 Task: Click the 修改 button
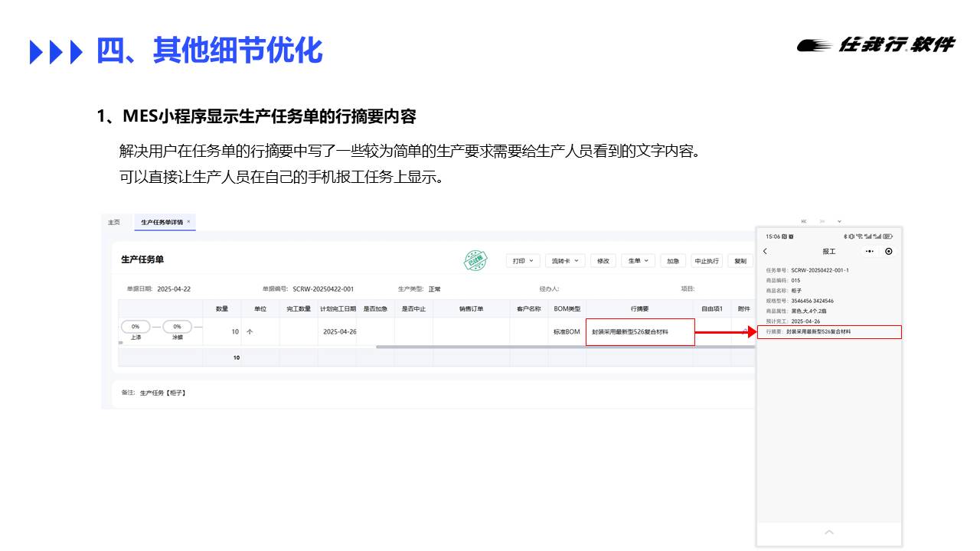click(x=603, y=261)
